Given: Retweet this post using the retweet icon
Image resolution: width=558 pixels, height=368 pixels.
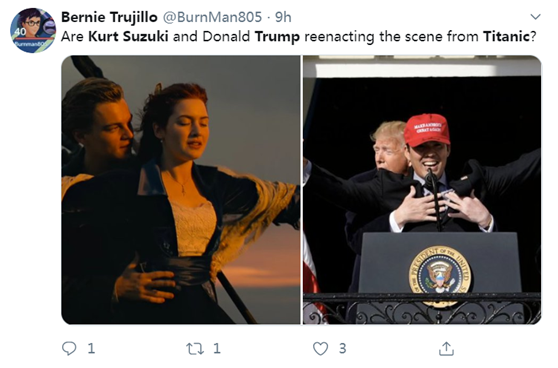Looking at the screenshot, I should coord(195,349).
